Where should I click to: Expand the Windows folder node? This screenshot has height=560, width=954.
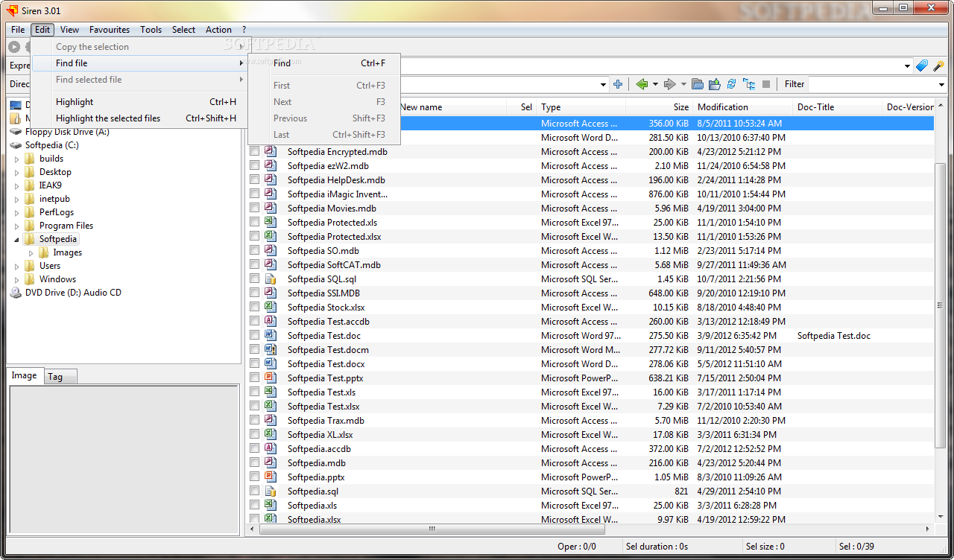click(17, 279)
